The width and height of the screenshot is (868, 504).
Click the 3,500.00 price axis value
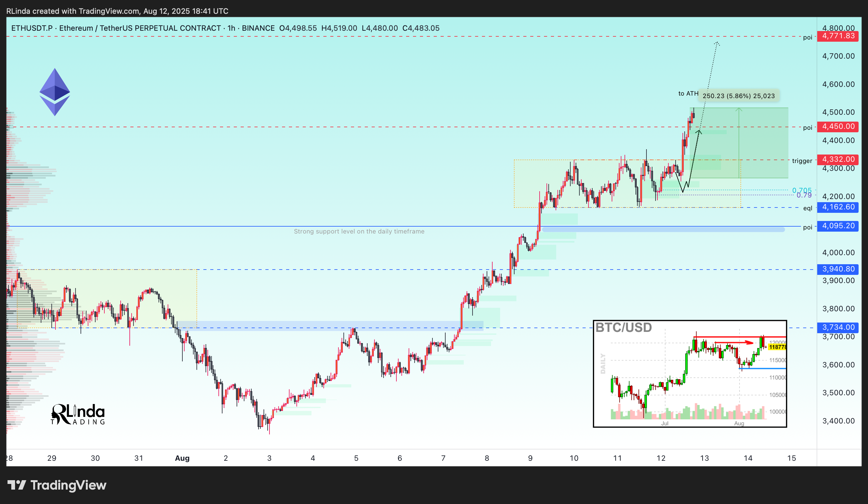point(838,393)
